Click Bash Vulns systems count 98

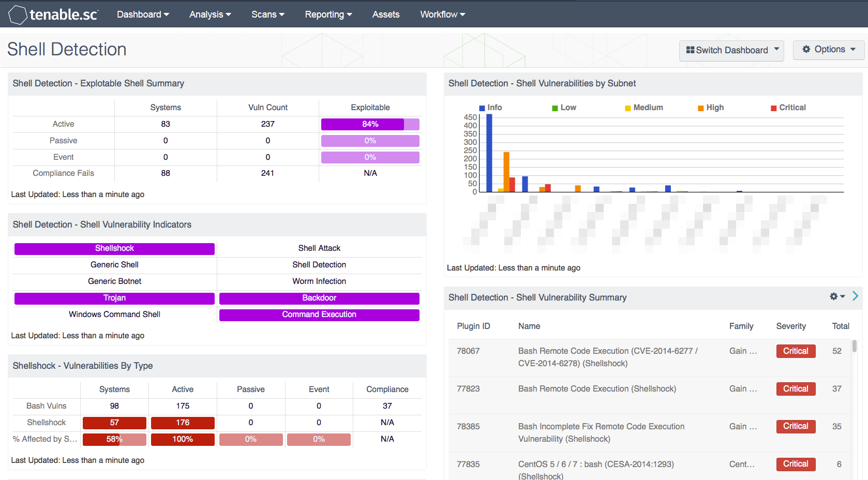[114, 406]
